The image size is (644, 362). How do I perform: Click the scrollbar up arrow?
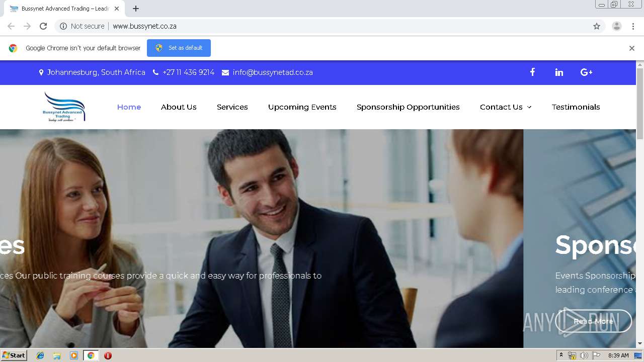tap(640, 64)
